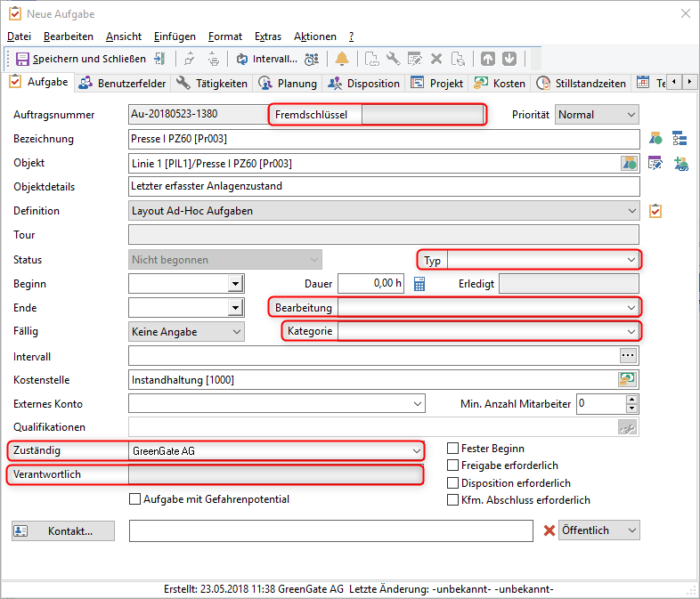Open the ? help menu

352,36
